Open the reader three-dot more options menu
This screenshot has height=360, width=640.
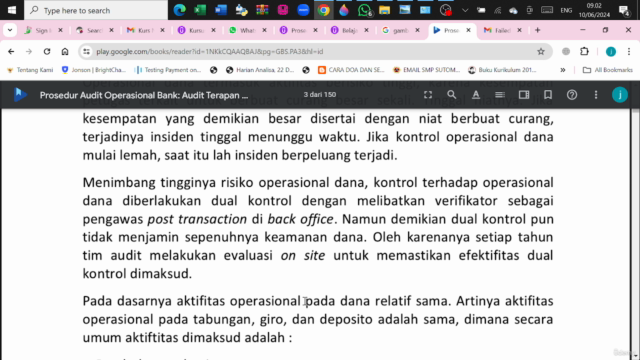click(x=596, y=95)
